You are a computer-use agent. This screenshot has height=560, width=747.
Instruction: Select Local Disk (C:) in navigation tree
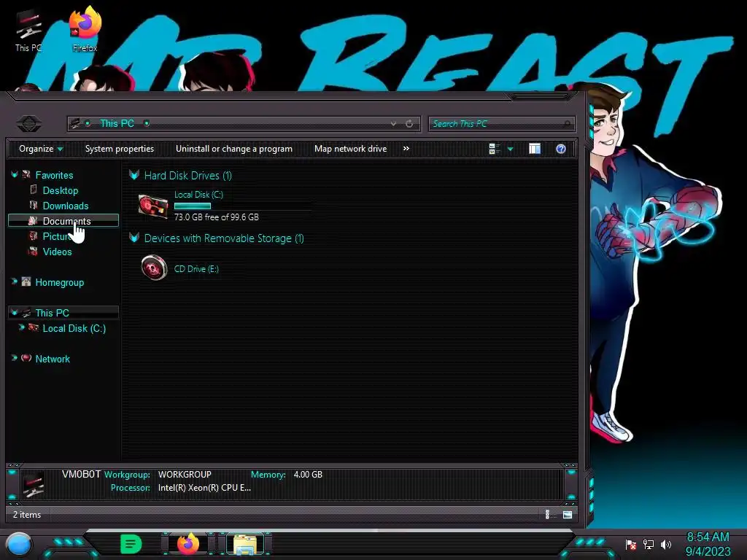tap(74, 328)
